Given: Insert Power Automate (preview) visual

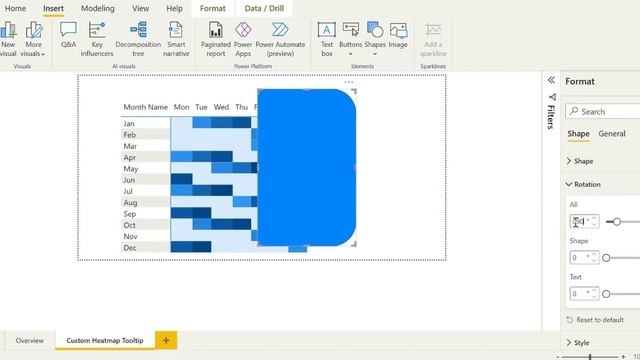Looking at the screenshot, I should pyautogui.click(x=280, y=39).
